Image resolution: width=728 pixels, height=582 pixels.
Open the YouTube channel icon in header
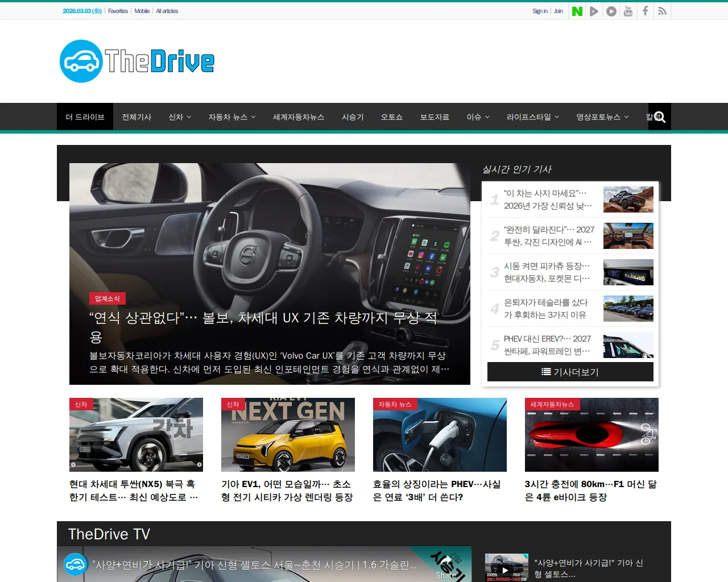point(628,11)
